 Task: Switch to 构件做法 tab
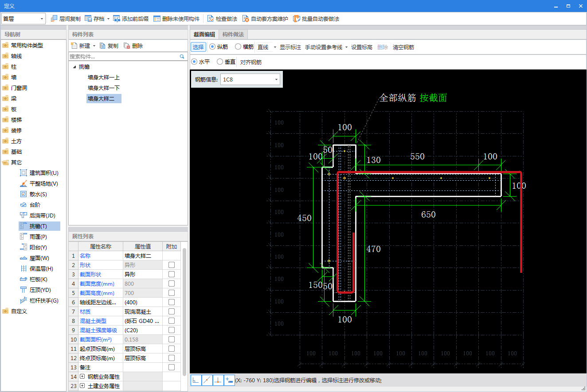tap(233, 34)
